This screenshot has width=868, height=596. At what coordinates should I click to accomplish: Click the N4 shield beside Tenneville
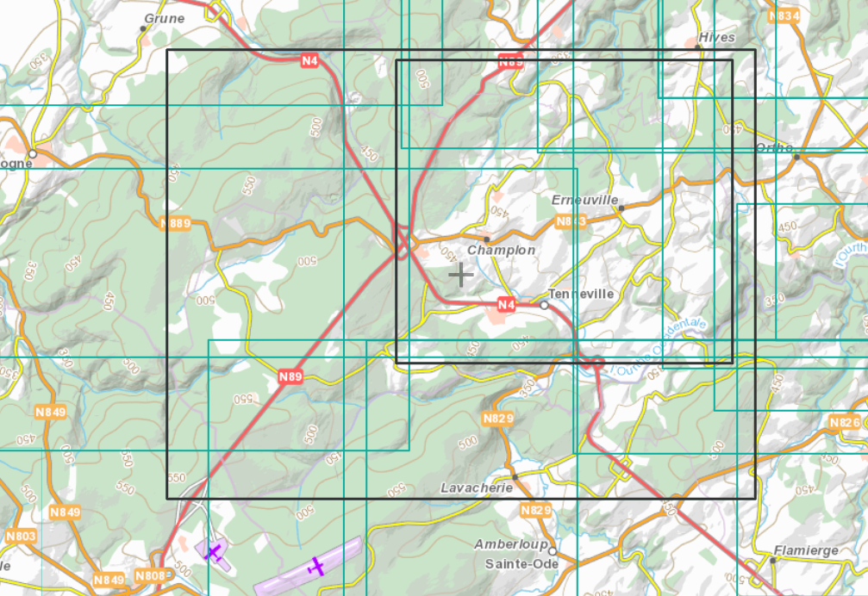506,304
